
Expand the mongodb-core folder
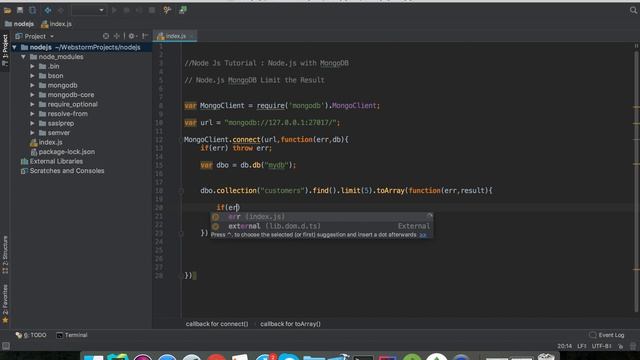coord(32,95)
